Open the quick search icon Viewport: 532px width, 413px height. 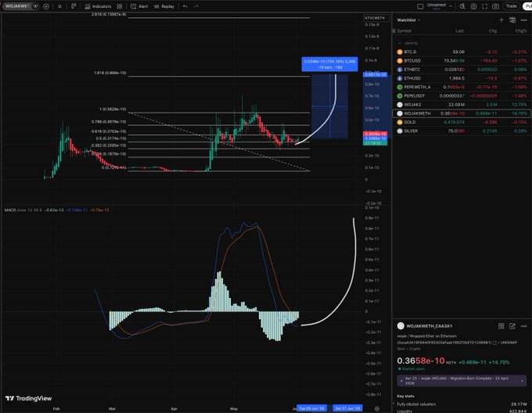pos(462,6)
